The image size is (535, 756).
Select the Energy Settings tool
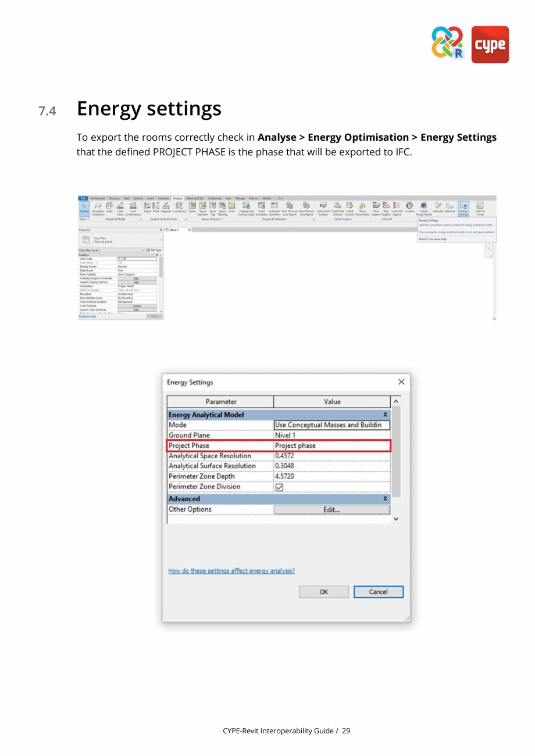pos(463,208)
